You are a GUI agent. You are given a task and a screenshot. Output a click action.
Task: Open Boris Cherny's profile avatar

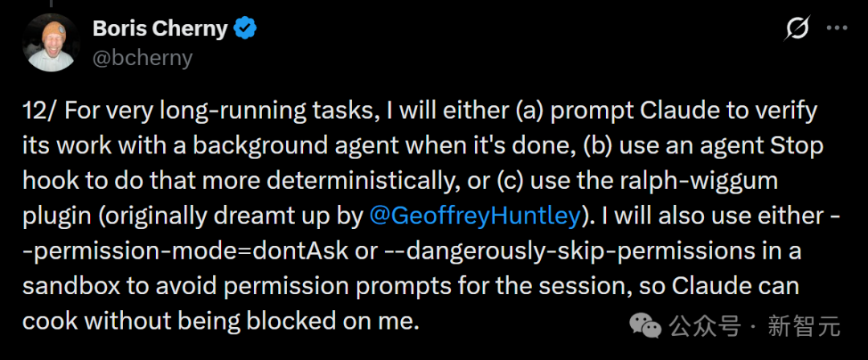pyautogui.click(x=51, y=42)
